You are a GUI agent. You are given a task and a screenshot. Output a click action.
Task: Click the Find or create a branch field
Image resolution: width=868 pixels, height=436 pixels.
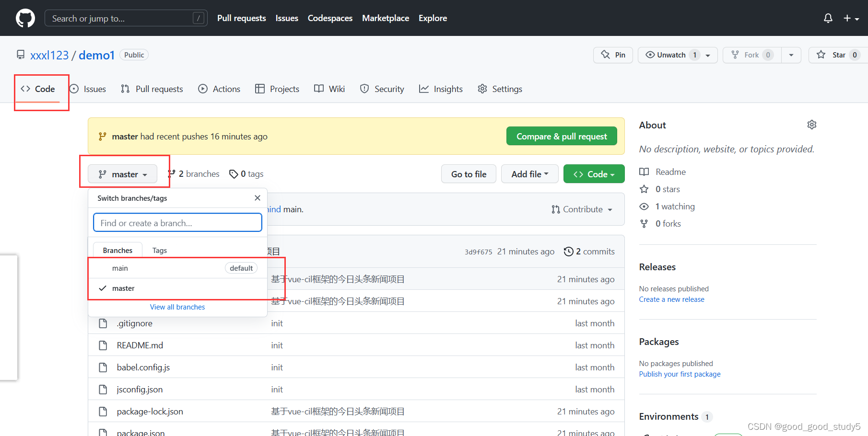(177, 223)
